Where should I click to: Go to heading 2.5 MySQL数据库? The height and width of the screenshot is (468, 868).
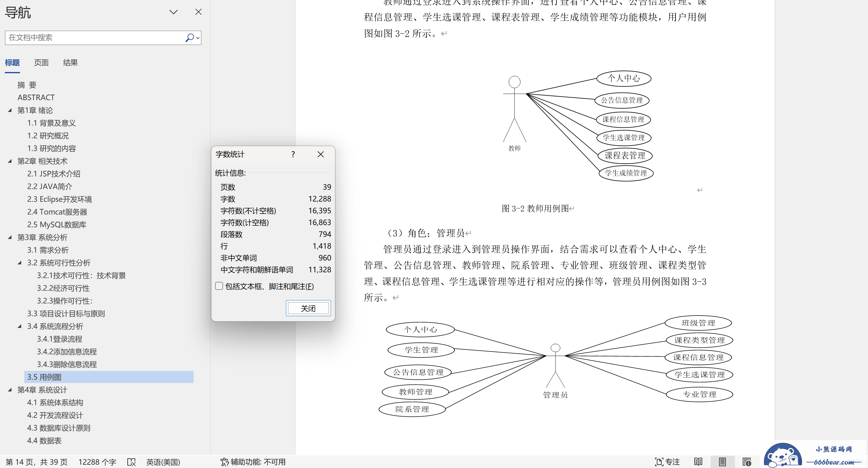[x=57, y=224]
